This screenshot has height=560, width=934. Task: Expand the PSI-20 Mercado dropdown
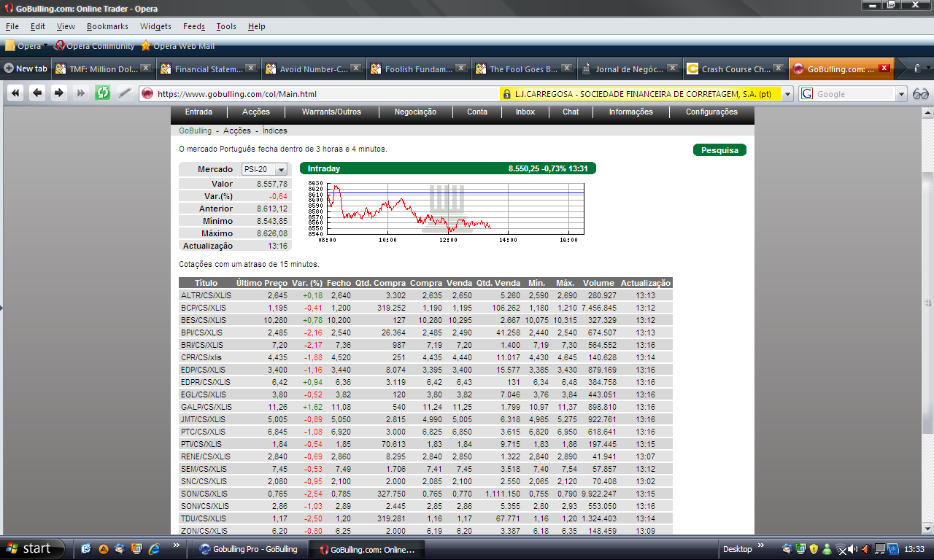(x=281, y=169)
